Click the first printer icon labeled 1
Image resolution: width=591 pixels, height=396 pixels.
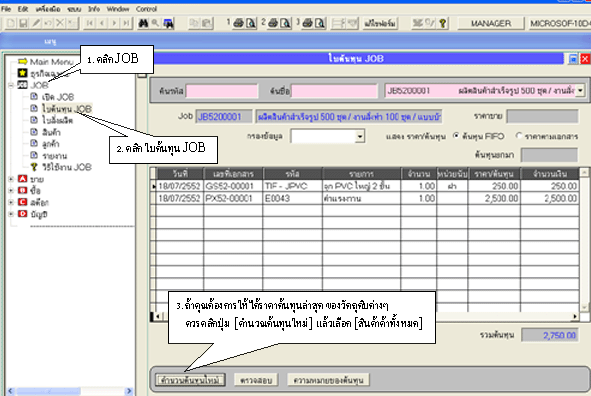point(238,23)
